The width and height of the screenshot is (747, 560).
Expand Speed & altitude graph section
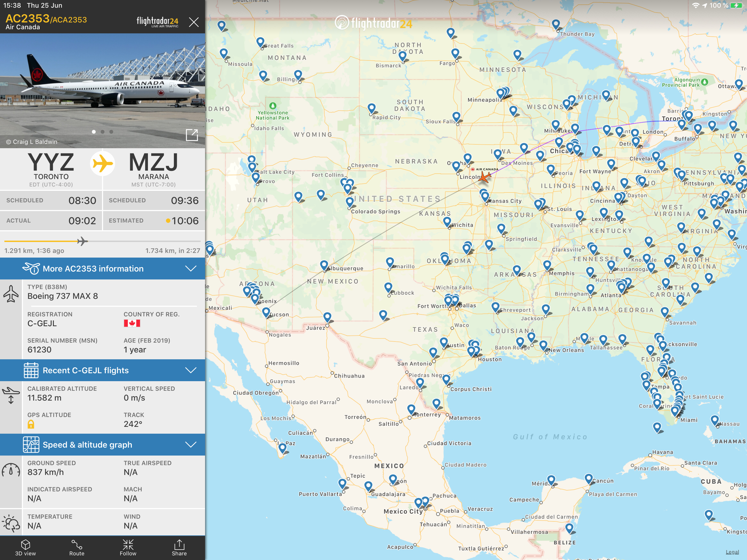click(102, 445)
